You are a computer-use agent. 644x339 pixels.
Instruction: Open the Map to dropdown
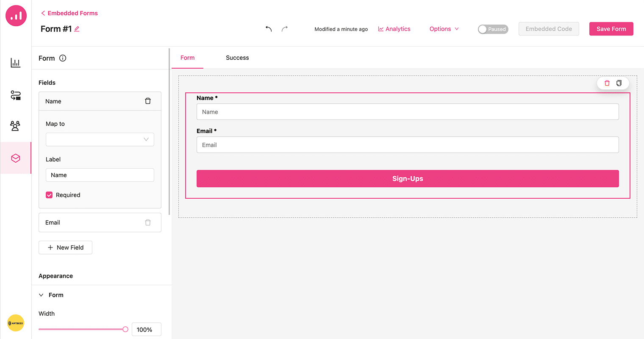(x=100, y=139)
